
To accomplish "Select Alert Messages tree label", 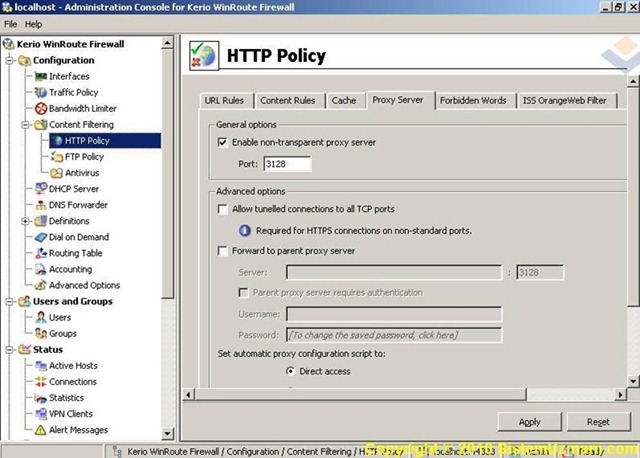I will 78,430.
